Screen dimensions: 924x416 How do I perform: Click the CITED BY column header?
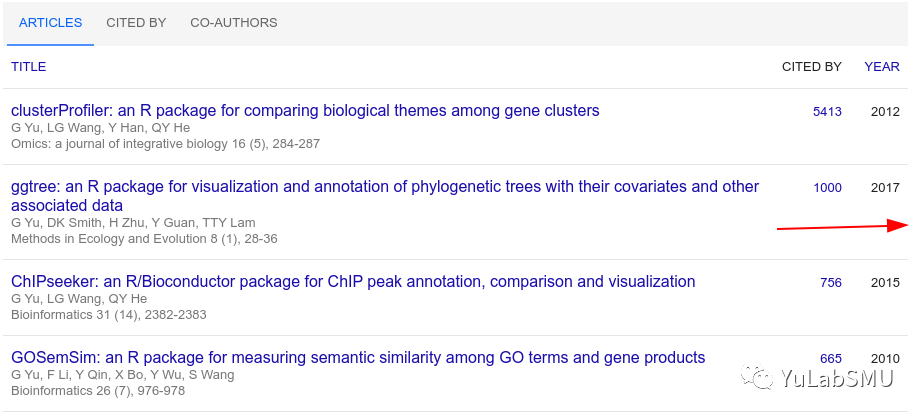811,67
